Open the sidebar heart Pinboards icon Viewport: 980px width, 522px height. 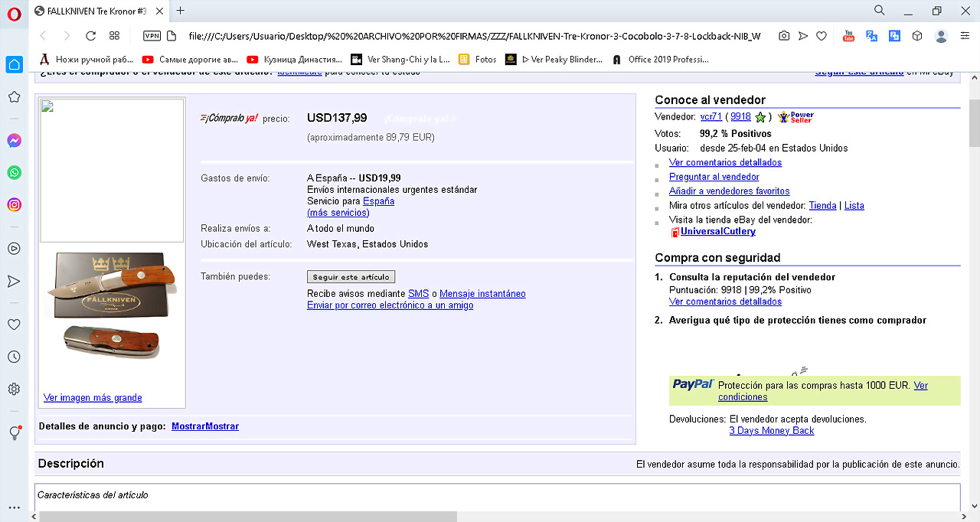[x=14, y=325]
